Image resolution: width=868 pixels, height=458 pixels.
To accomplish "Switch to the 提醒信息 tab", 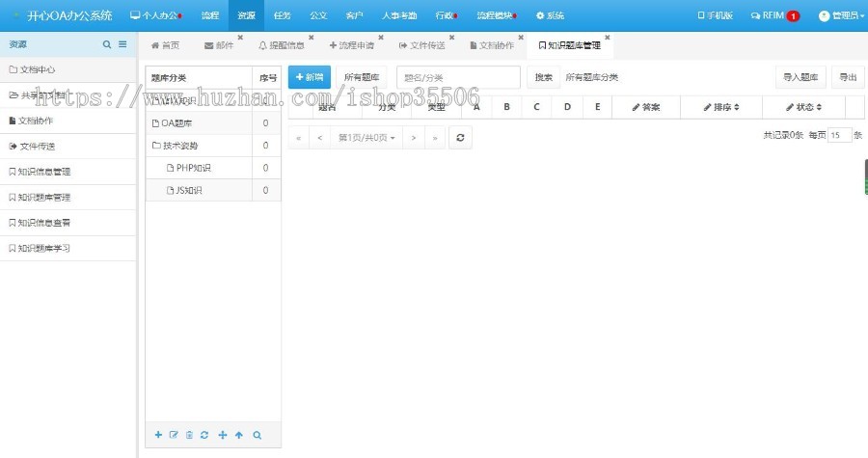I will (282, 45).
